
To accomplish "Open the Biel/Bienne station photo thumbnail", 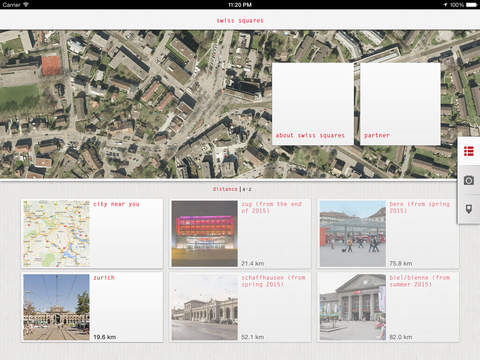I will (353, 307).
